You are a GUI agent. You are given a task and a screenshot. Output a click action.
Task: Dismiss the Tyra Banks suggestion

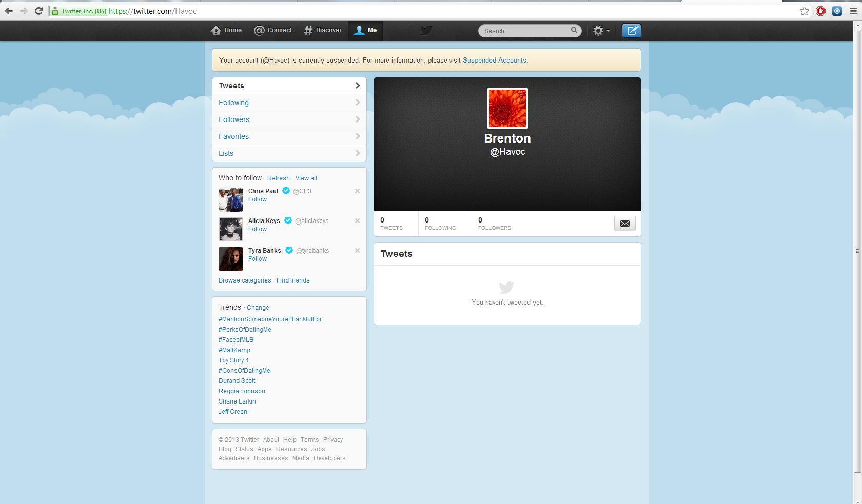pos(357,251)
